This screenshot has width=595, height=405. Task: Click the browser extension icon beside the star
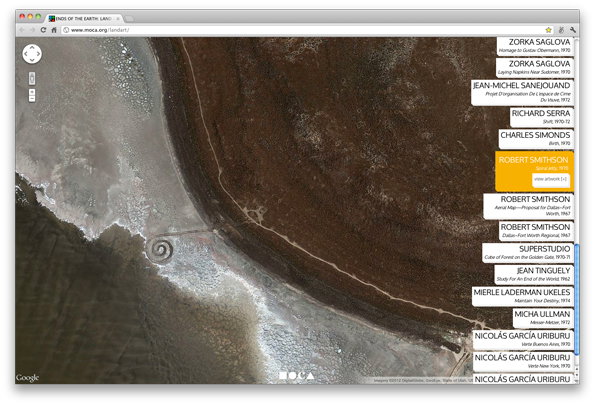point(561,30)
